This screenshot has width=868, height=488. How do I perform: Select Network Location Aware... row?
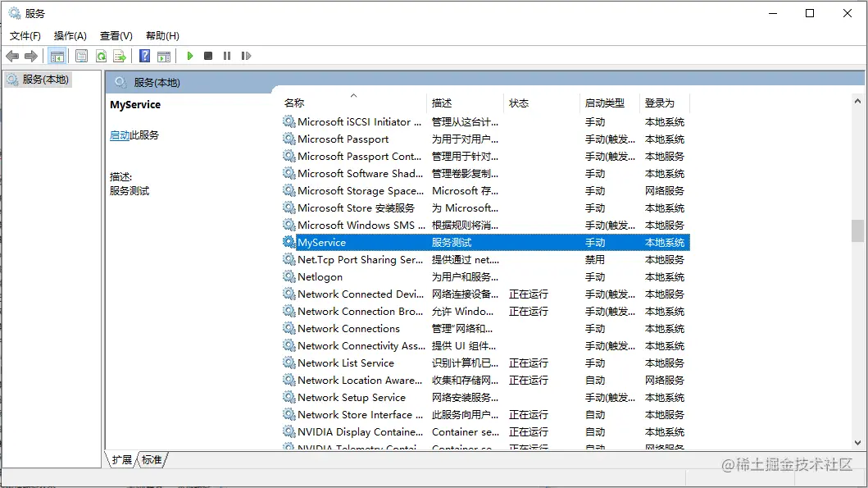[486, 380]
